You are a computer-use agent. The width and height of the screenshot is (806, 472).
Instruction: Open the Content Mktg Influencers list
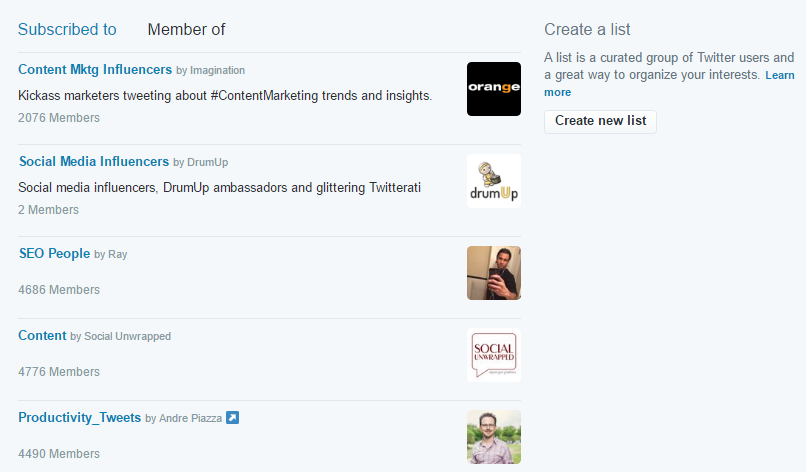click(95, 70)
